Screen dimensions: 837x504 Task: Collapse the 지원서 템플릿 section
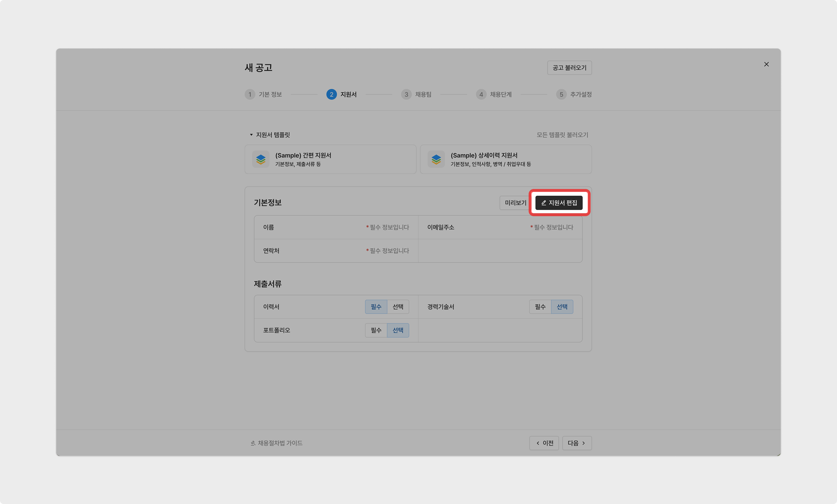point(251,135)
